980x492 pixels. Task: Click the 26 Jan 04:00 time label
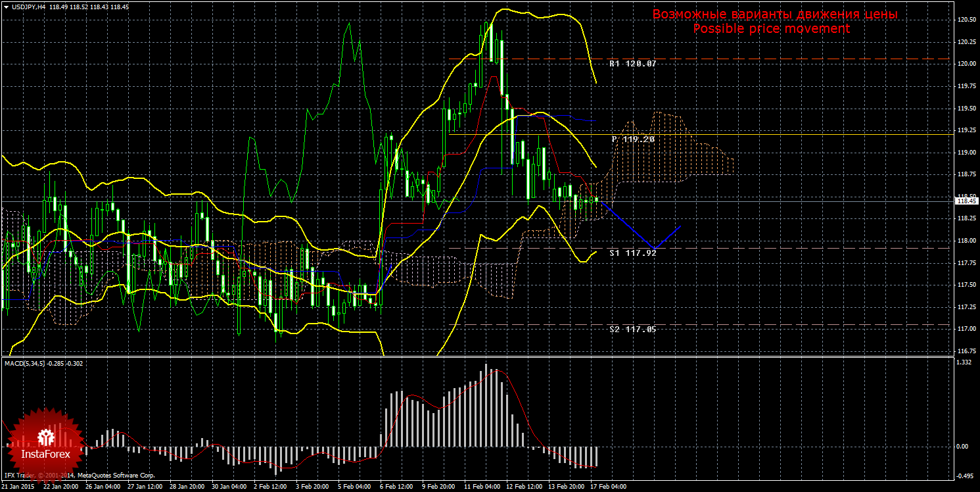click(x=103, y=487)
